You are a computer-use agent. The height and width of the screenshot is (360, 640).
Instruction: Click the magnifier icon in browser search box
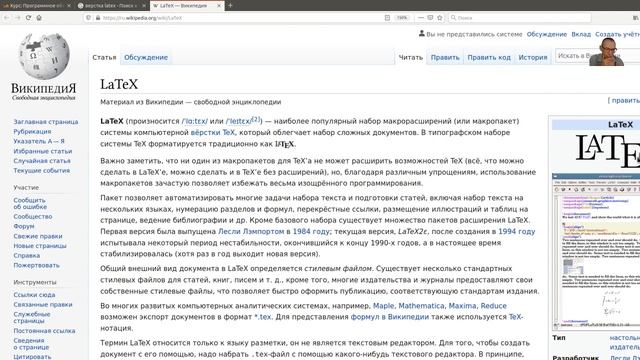click(x=453, y=18)
